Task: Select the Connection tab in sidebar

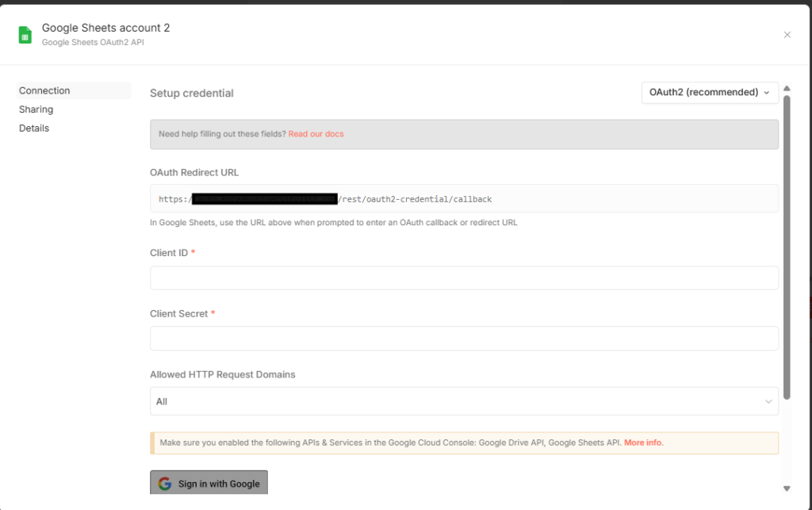Action: 45,90
